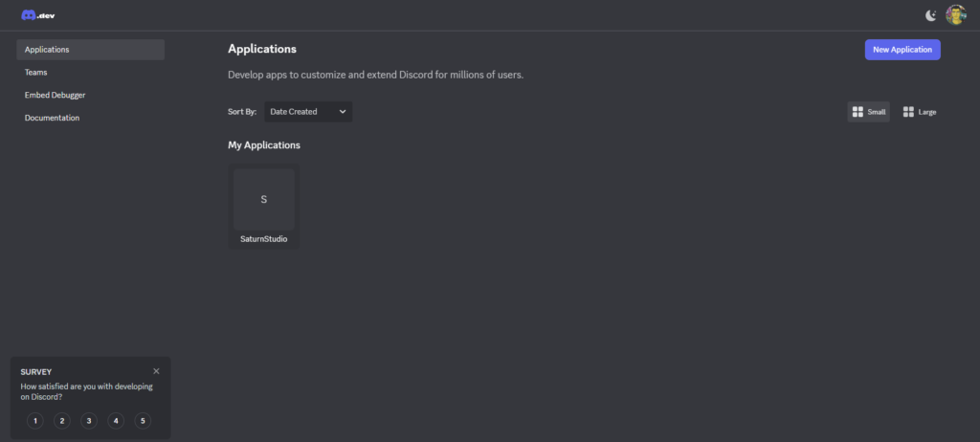Toggle dark mode moon icon
The height and width of the screenshot is (442, 980).
931,14
